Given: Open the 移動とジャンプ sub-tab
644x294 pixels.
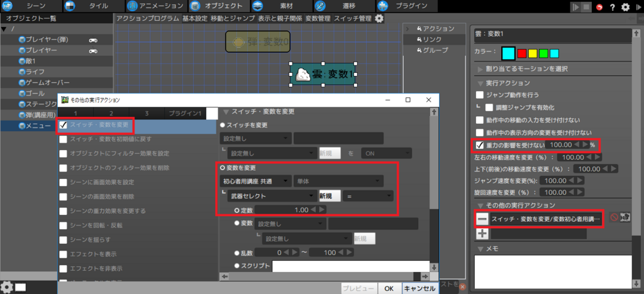Looking at the screenshot, I should (x=233, y=18).
